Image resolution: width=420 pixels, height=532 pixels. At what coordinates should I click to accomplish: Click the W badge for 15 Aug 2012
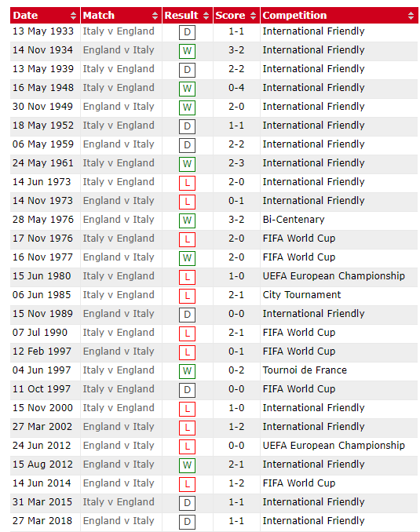click(187, 465)
